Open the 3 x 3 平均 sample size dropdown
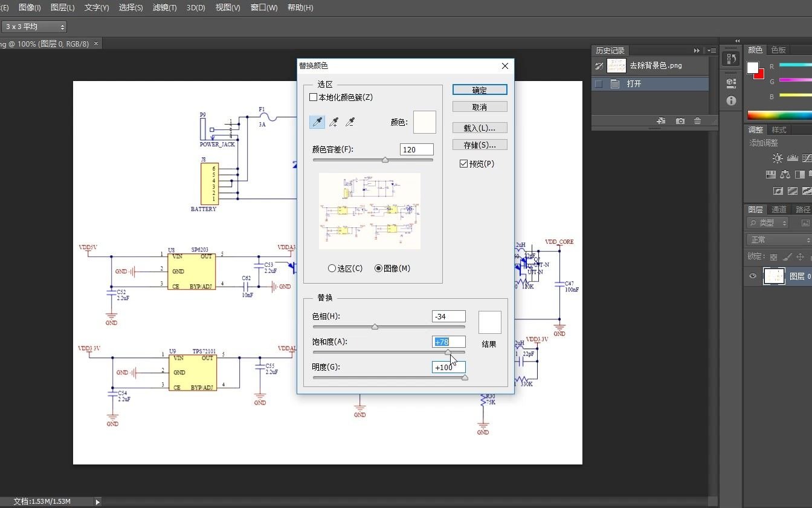Image resolution: width=812 pixels, height=508 pixels. pyautogui.click(x=33, y=27)
